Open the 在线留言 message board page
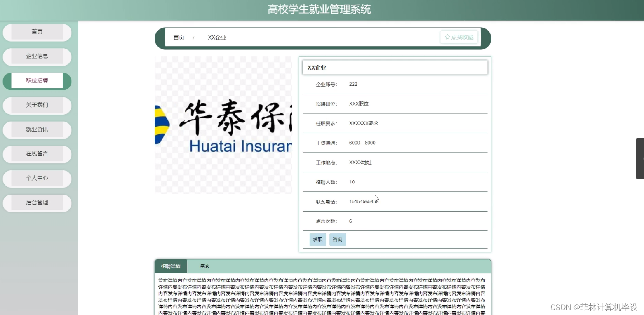644x315 pixels. [37, 154]
